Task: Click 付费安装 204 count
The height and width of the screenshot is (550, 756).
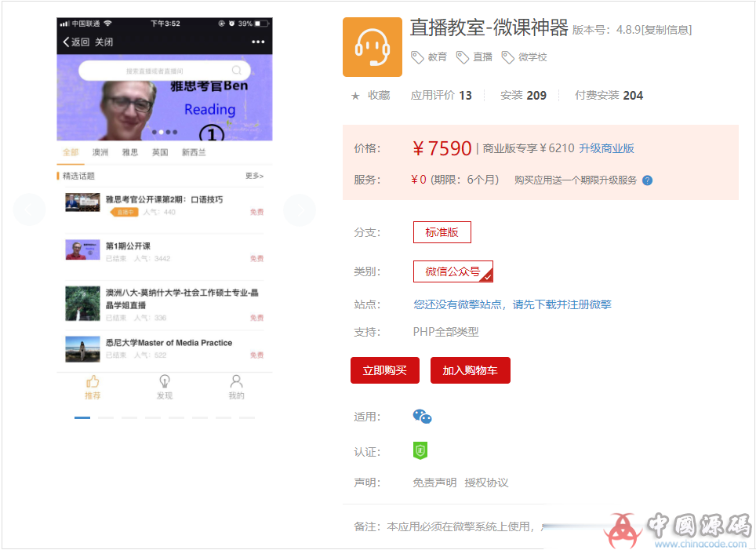Action: click(x=609, y=96)
